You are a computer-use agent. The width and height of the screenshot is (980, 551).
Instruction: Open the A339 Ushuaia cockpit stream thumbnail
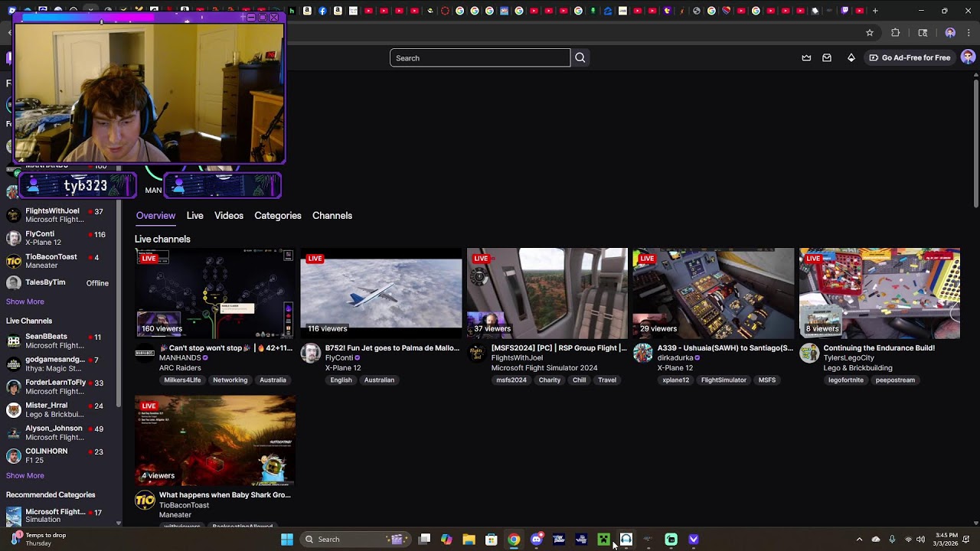(714, 293)
